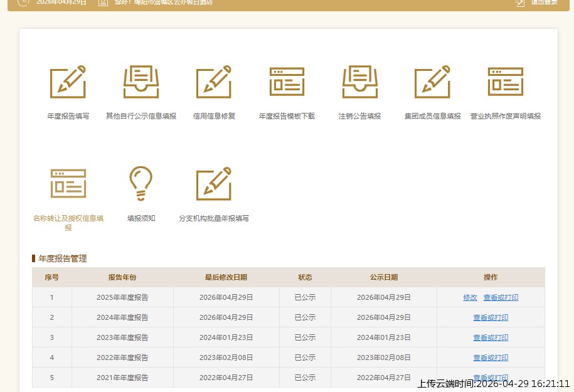Open 查看或打印 for the 2024 report
The image size is (574, 392).
click(x=491, y=318)
